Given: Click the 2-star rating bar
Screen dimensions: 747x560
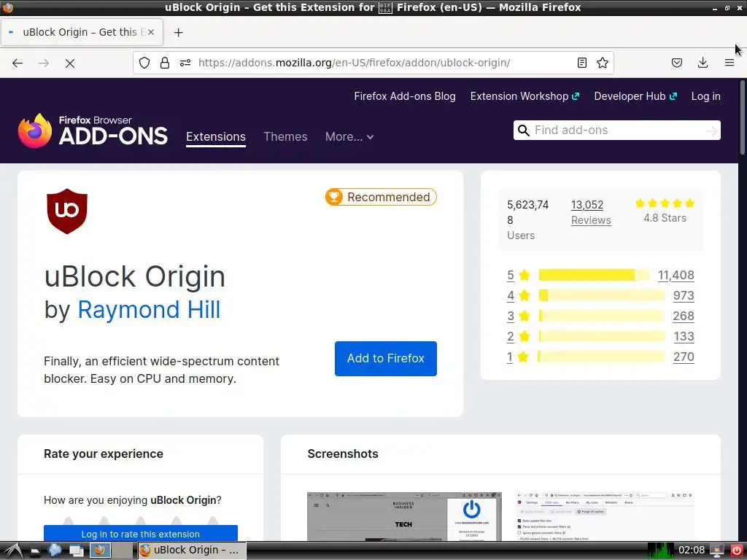Looking at the screenshot, I should pyautogui.click(x=602, y=336).
